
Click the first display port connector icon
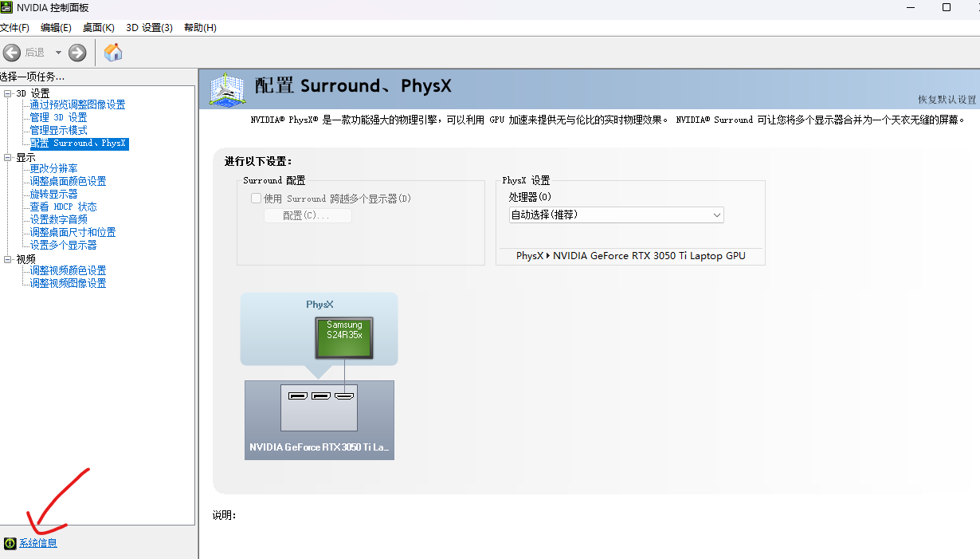tap(298, 396)
